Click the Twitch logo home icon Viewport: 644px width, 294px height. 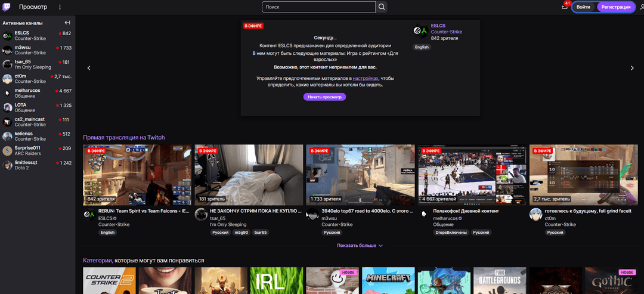point(7,7)
